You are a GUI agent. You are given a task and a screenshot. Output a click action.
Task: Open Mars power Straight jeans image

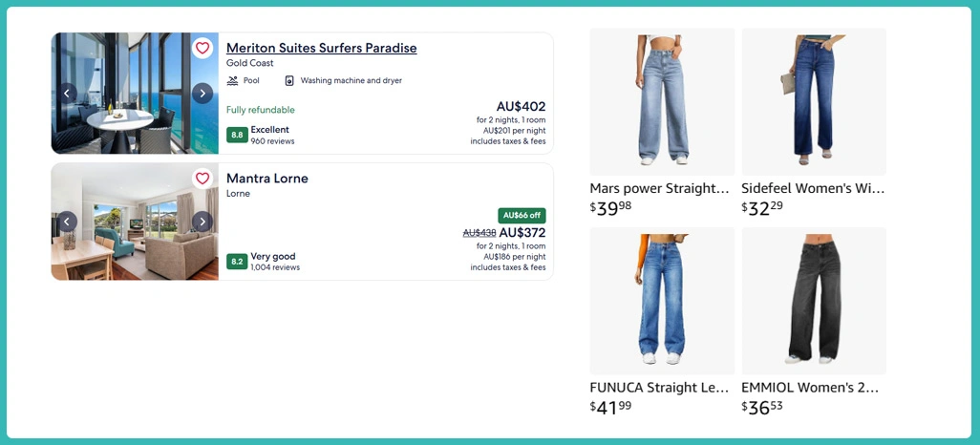tap(662, 101)
